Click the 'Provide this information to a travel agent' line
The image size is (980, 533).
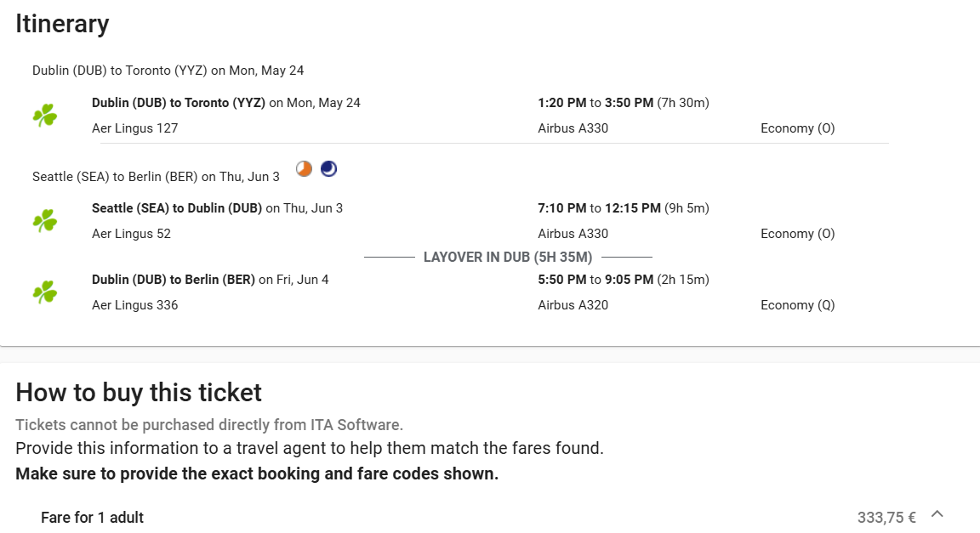click(310, 448)
